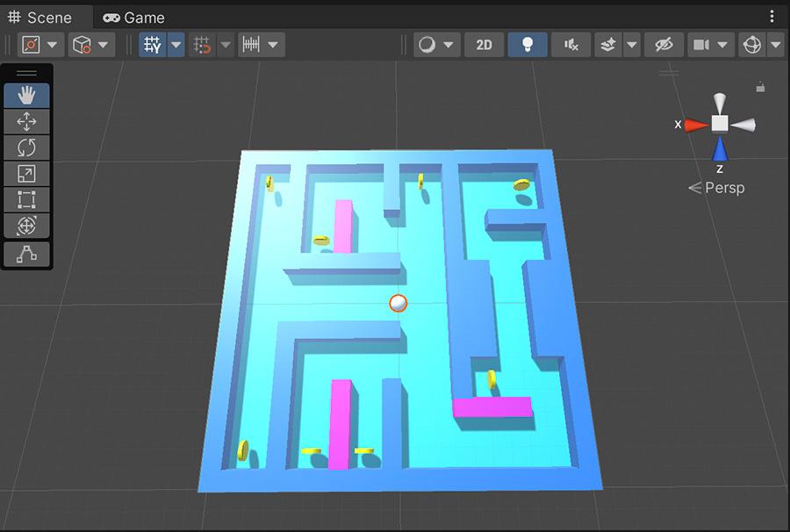The image size is (790, 532).
Task: Select the Hand (View) tool
Action: tap(26, 95)
